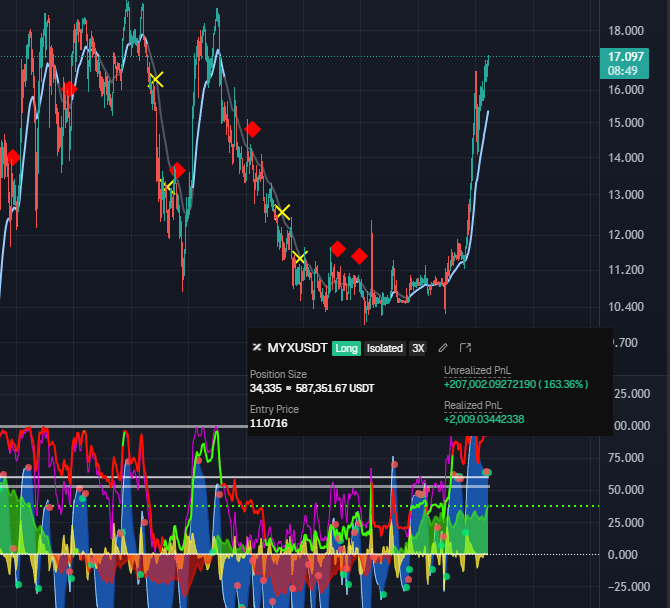671x608 pixels.
Task: Click unrealized PnL value +207,002.09272190
Action: point(490,384)
